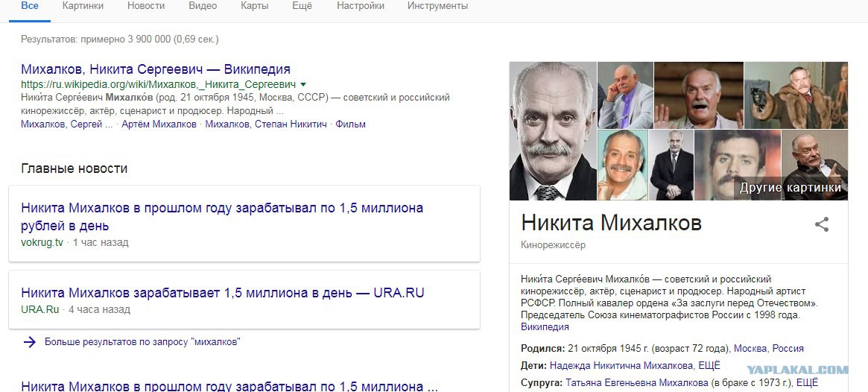This screenshot has height=392, width=868.
Task: Open the Карты tab
Action: (x=255, y=6)
